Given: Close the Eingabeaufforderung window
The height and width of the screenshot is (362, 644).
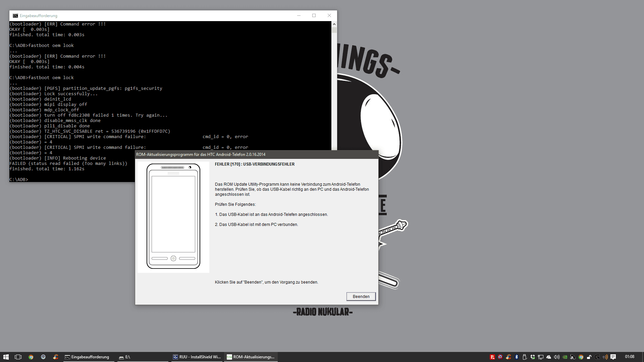Looking at the screenshot, I should point(329,15).
